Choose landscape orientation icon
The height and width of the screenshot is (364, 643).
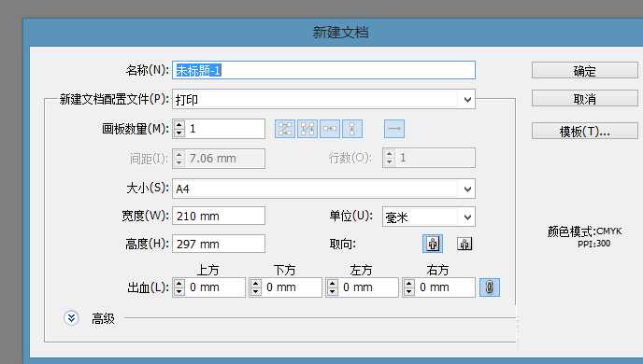point(464,244)
